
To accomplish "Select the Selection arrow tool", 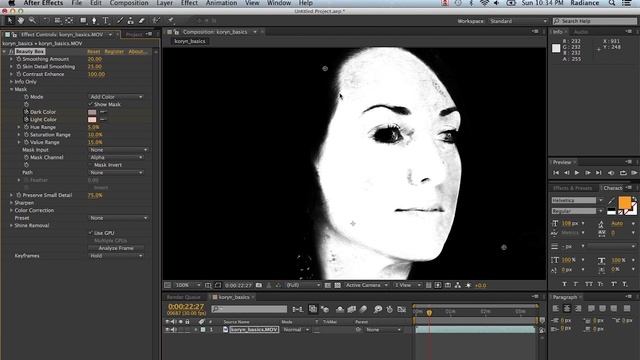I will pos(10,20).
